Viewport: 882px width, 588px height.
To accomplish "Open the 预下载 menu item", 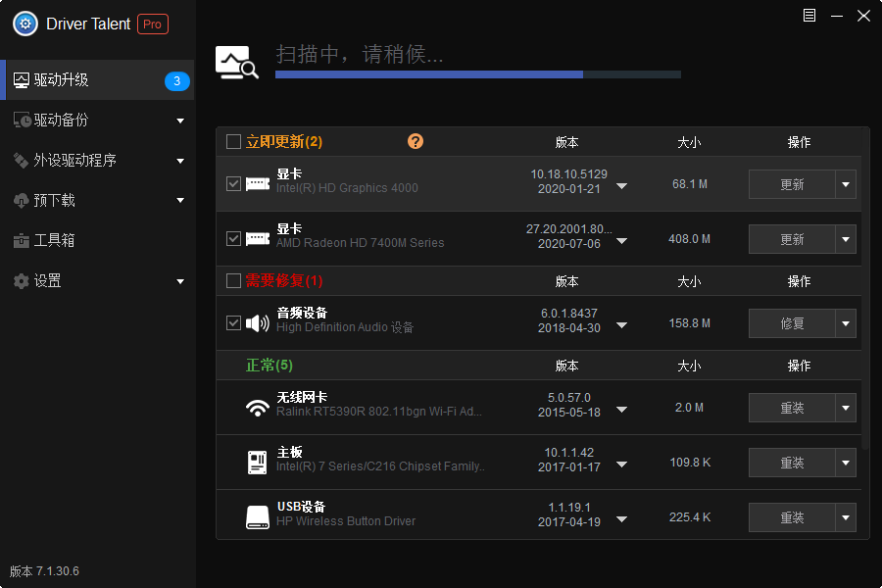I will coord(97,200).
